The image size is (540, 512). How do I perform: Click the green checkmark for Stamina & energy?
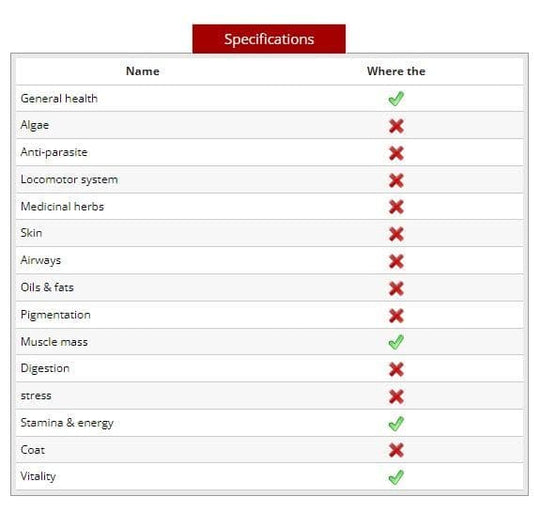396,424
